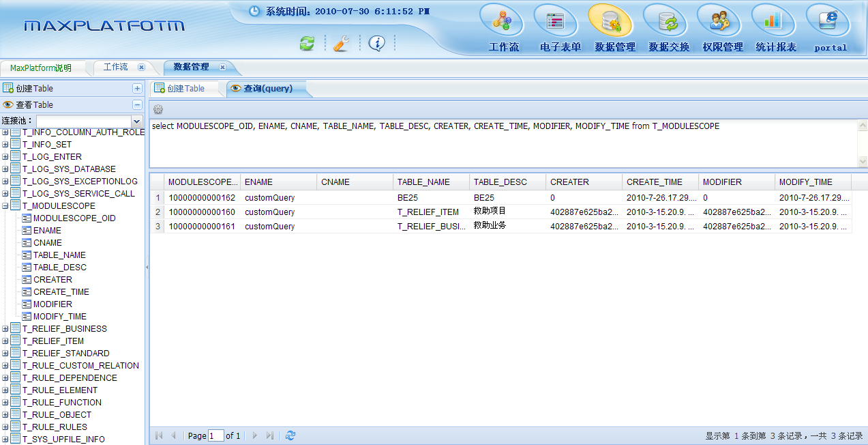
Task: Select the MODULESCOPE_OID column in tree
Action: click(74, 218)
